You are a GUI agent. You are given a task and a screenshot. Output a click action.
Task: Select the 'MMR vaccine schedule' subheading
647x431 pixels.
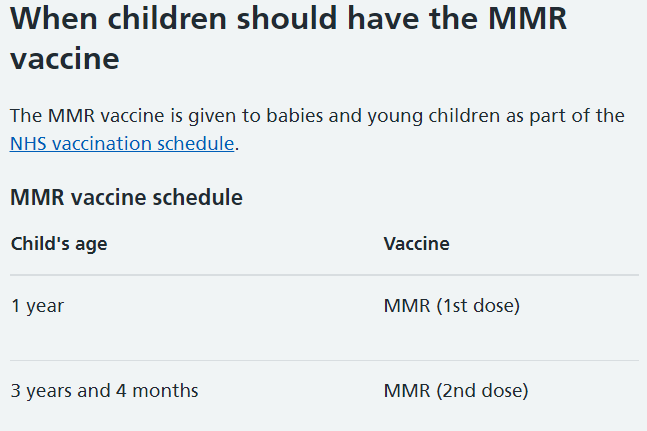click(126, 197)
